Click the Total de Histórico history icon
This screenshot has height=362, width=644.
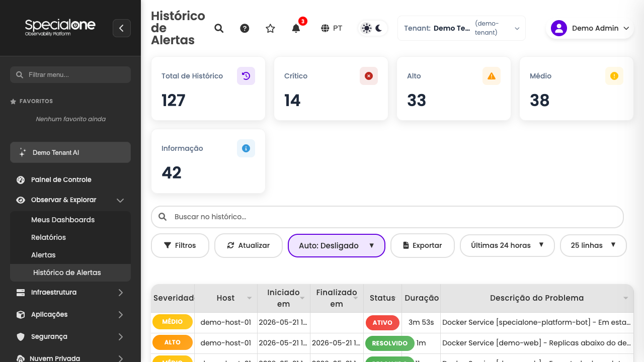(246, 76)
